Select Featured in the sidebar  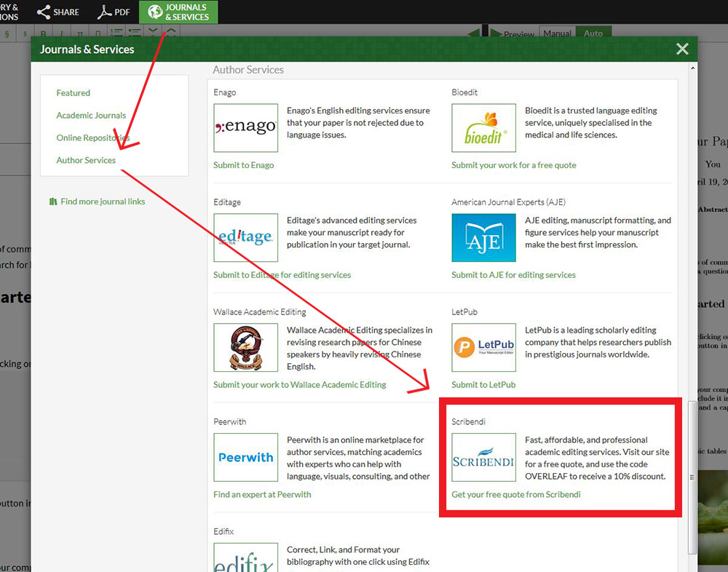click(x=74, y=93)
